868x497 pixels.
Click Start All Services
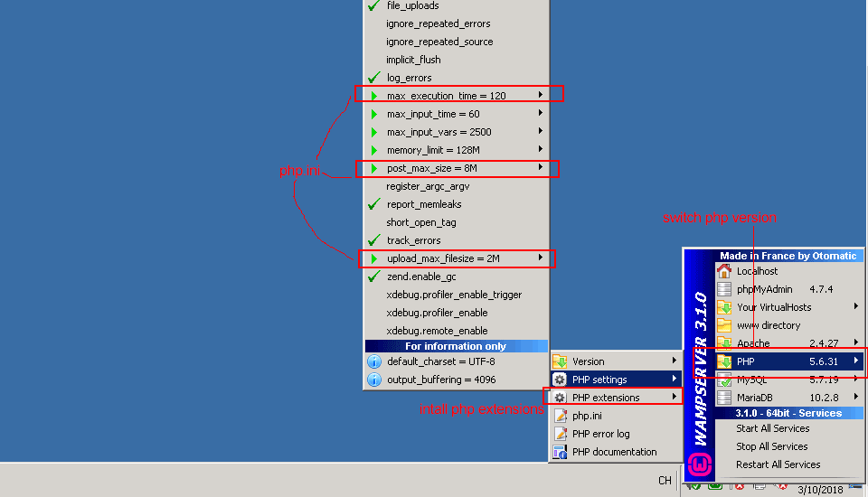point(788,428)
